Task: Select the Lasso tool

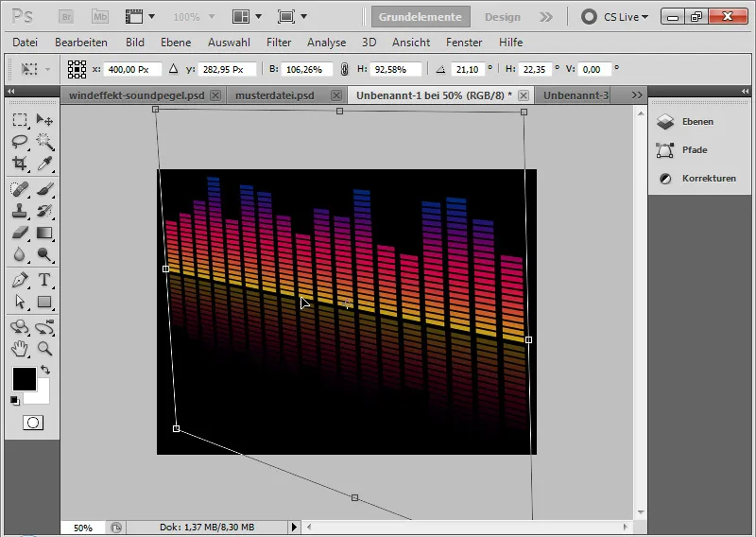Action: [19, 142]
